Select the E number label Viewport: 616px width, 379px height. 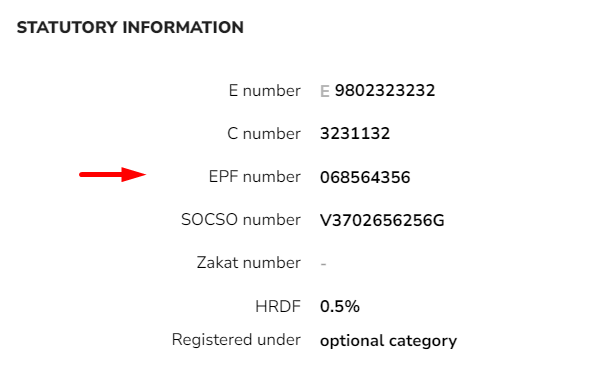pyautogui.click(x=264, y=91)
